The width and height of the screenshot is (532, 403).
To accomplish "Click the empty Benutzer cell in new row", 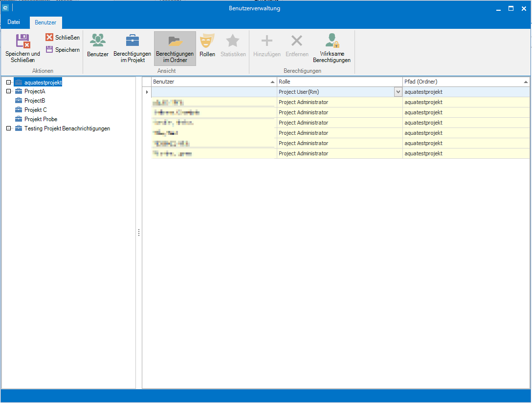I will [214, 92].
